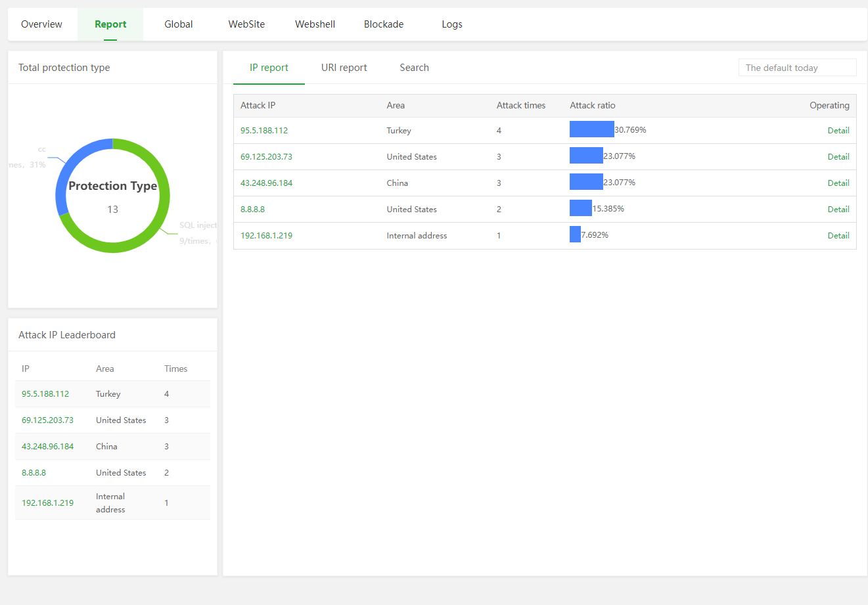
Task: Open the WebSite tab
Action: tap(246, 24)
